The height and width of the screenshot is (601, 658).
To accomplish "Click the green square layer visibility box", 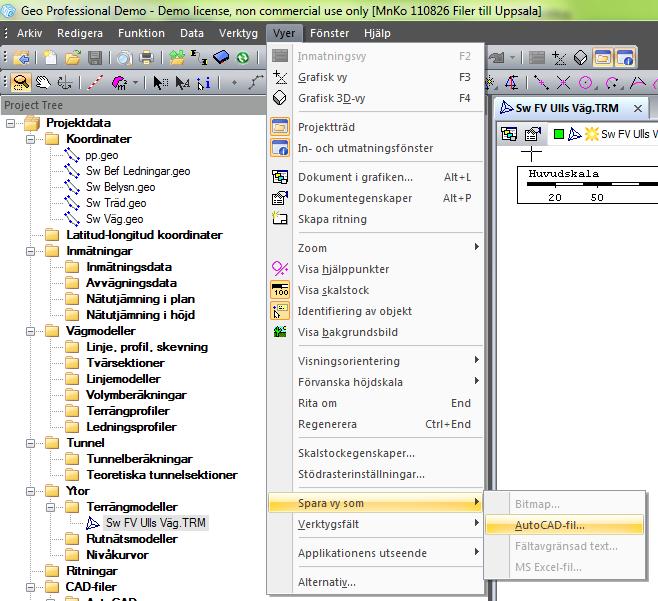I will 559,134.
